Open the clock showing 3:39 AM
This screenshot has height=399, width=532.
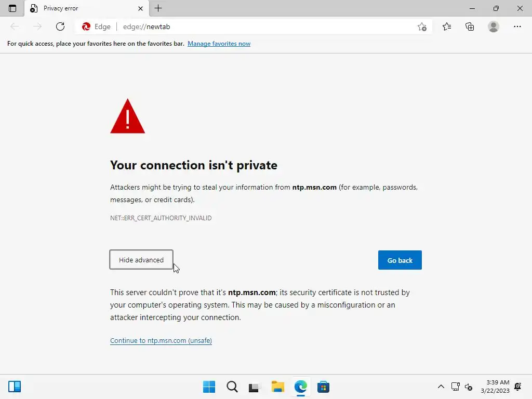click(x=495, y=387)
